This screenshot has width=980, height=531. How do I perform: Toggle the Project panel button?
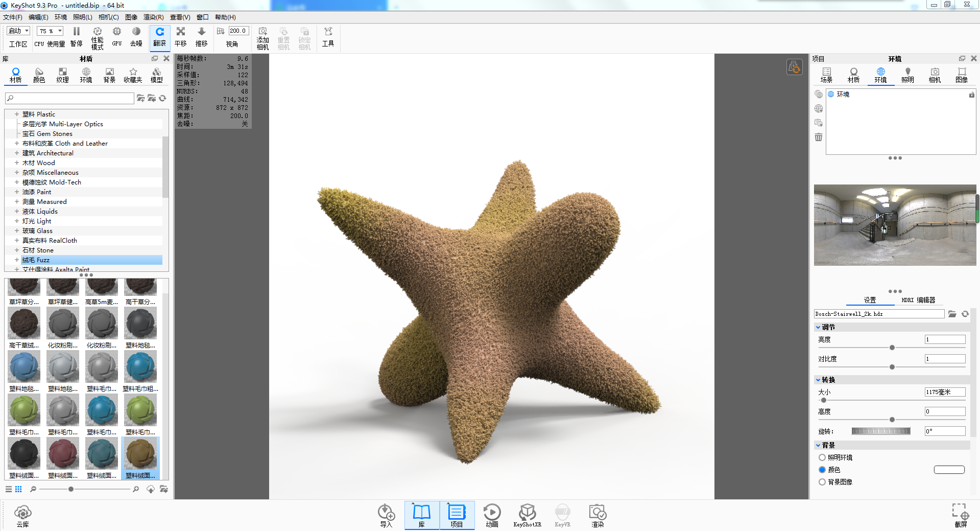point(457,516)
